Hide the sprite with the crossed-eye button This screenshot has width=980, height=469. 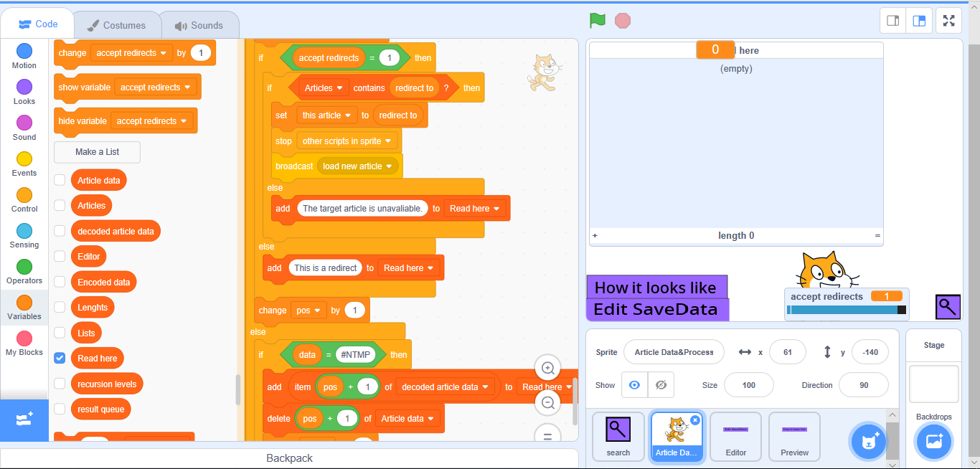click(x=661, y=385)
